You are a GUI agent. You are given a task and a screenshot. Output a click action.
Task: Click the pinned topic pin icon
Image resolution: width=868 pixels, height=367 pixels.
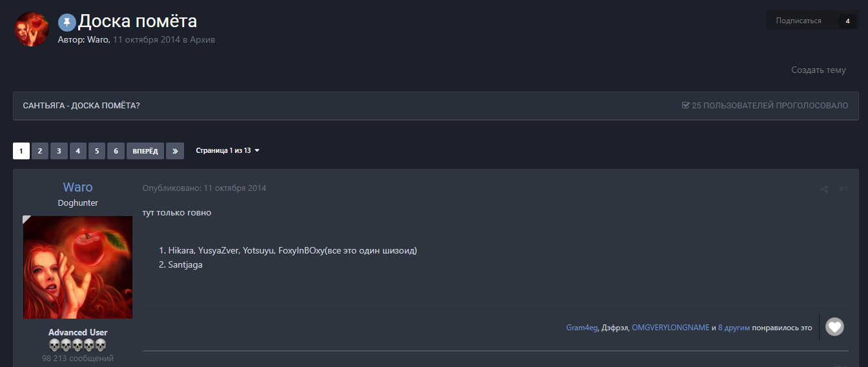pos(67,23)
